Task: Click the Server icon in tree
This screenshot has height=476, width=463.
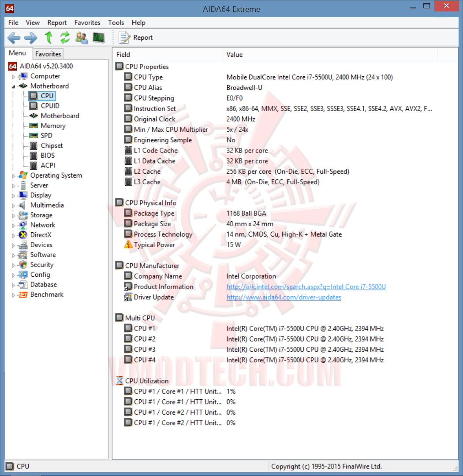Action: click(x=23, y=185)
